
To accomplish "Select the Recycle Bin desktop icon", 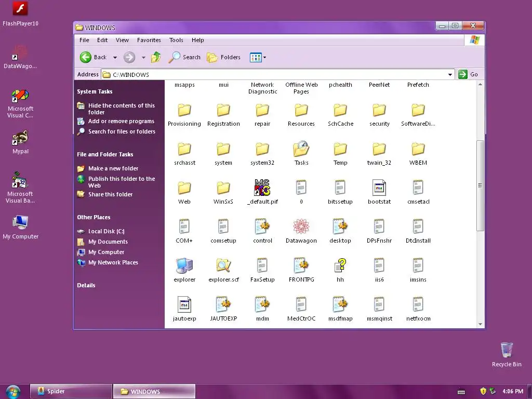I will [507, 354].
